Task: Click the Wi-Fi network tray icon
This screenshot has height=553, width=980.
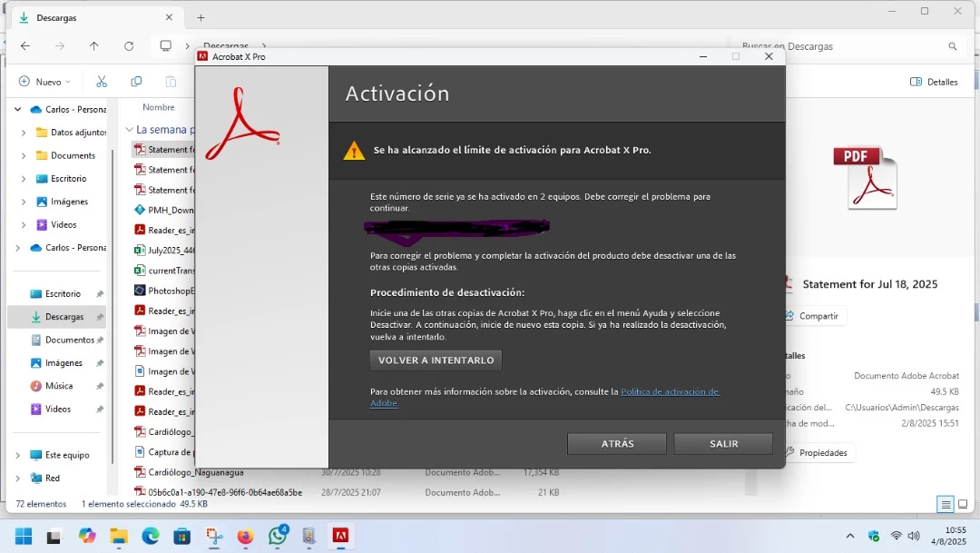Action: click(897, 536)
